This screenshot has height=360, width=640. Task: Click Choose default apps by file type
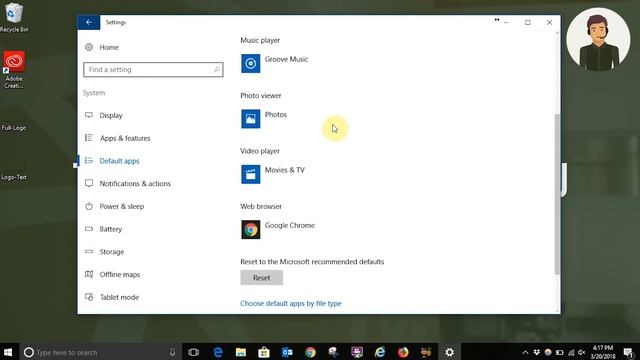(291, 303)
